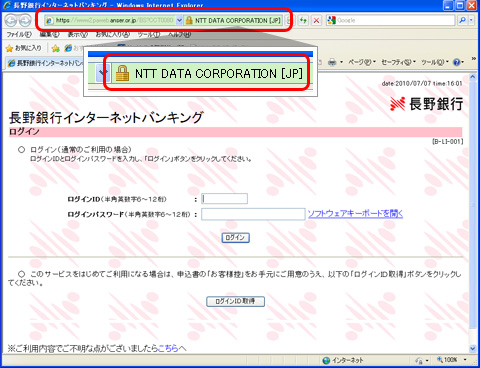Open the ヘルプ(H) menu
The width and height of the screenshot is (480, 368).
[x=179, y=34]
